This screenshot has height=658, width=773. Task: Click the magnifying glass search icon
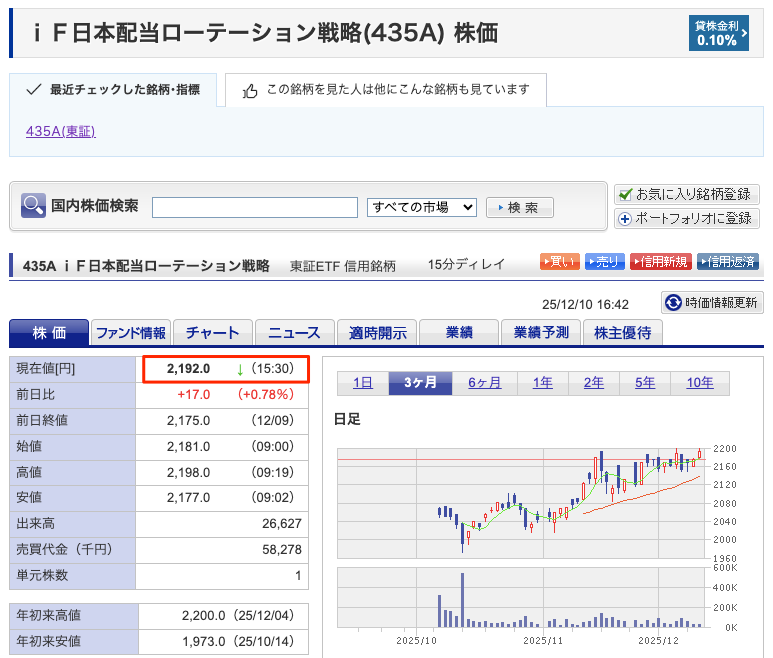pyautogui.click(x=34, y=206)
